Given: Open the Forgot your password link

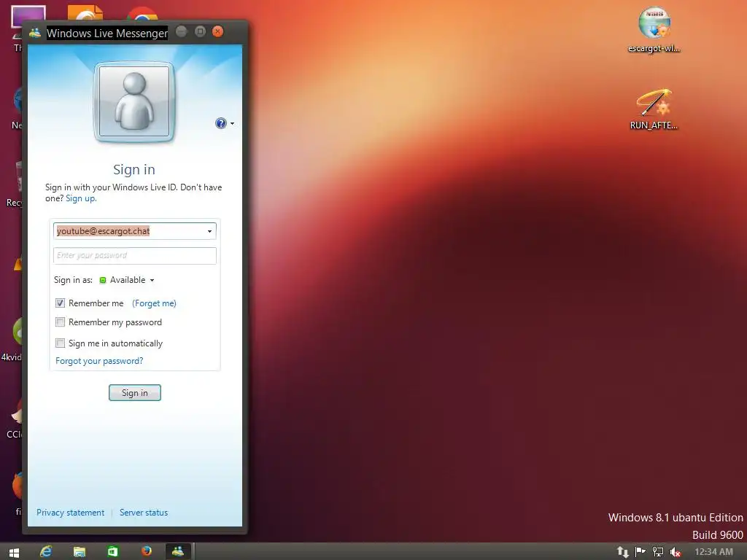Looking at the screenshot, I should pos(99,361).
